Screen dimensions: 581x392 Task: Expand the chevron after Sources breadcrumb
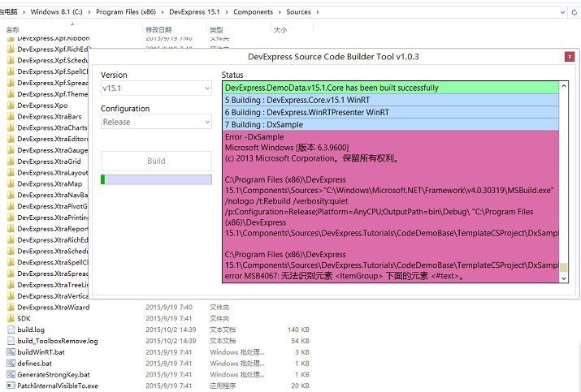[318, 12]
